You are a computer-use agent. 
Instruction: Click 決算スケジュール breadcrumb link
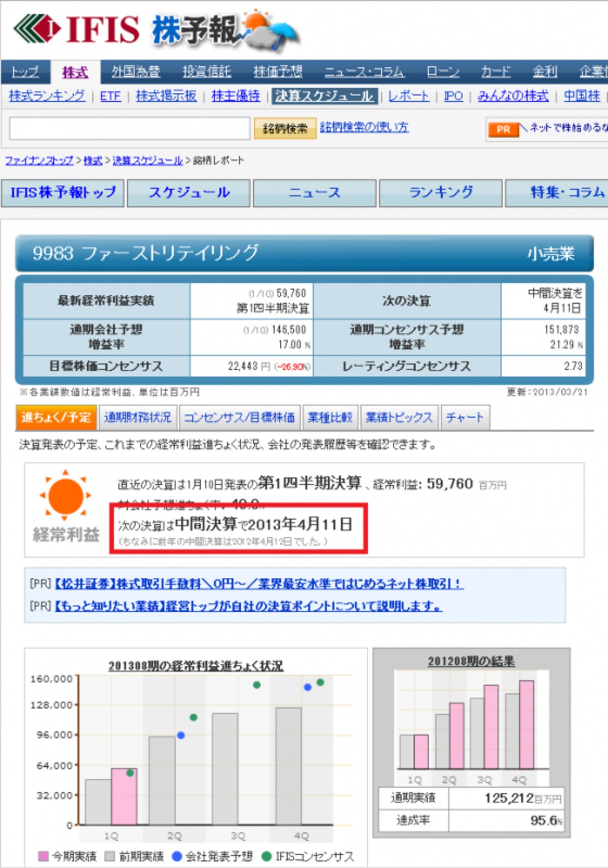(x=147, y=161)
